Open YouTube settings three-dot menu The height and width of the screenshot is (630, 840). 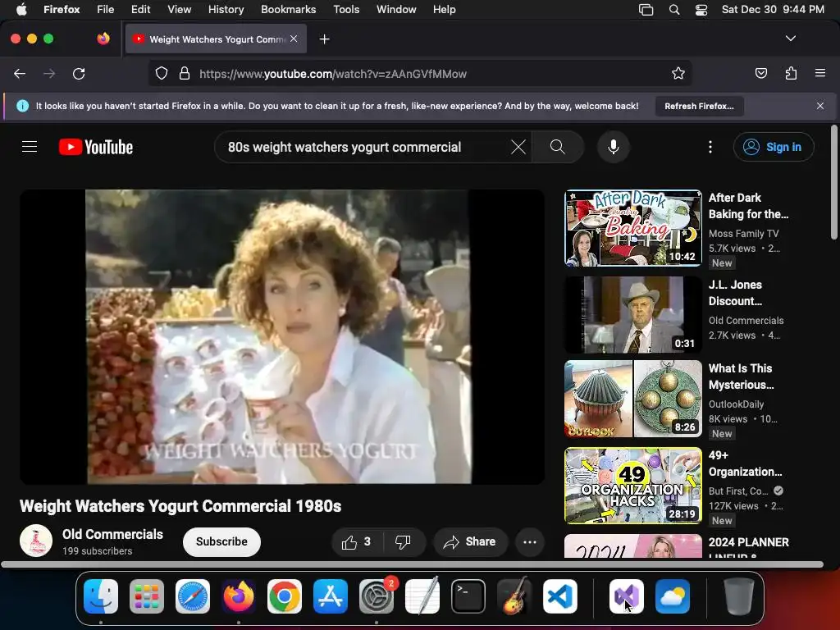pos(710,147)
